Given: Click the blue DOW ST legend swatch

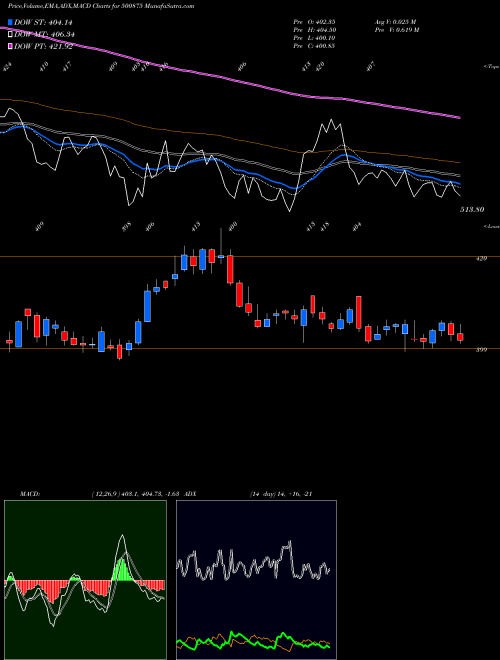Looking at the screenshot, I should click(10, 23).
